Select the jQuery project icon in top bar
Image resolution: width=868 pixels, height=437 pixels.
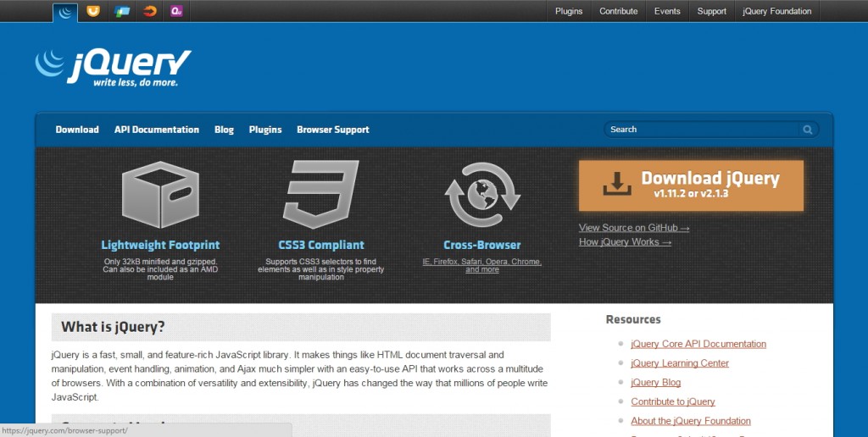click(x=65, y=12)
